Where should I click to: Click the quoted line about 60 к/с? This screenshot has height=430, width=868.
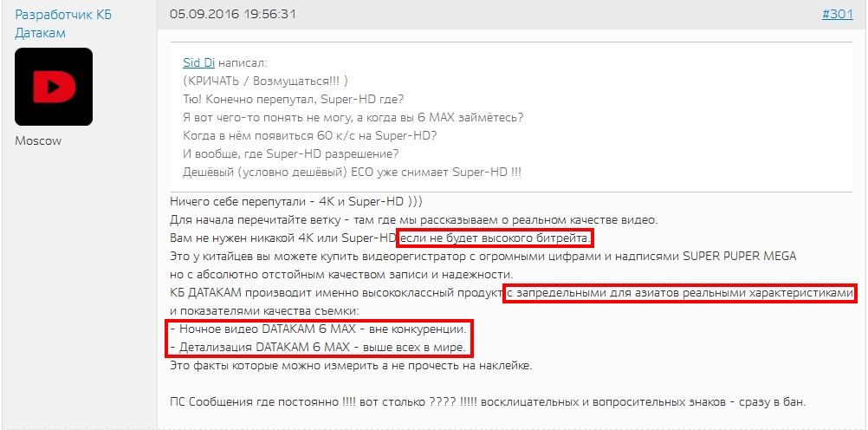tap(310, 135)
